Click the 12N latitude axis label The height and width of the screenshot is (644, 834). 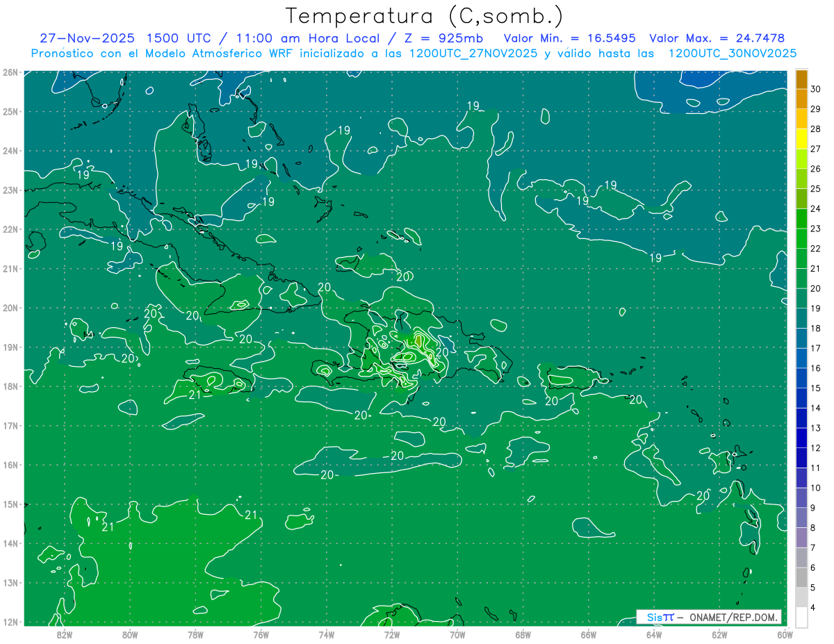click(10, 622)
